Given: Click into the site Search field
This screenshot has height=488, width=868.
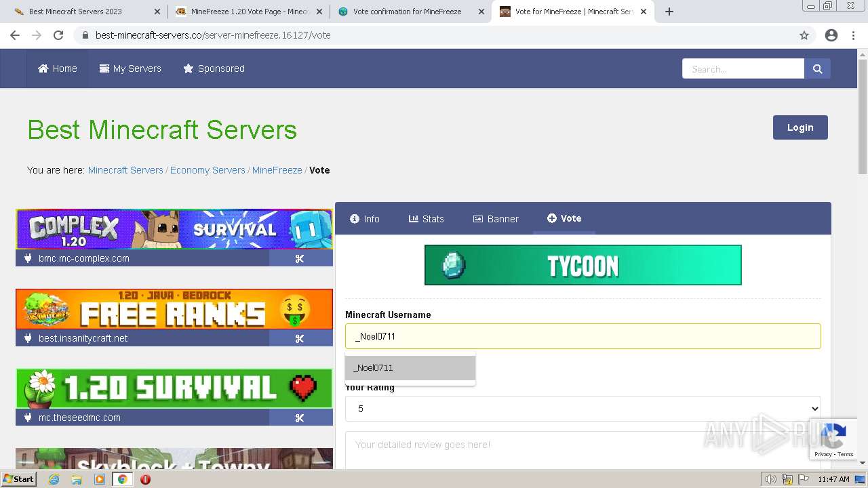Looking at the screenshot, I should 743,68.
